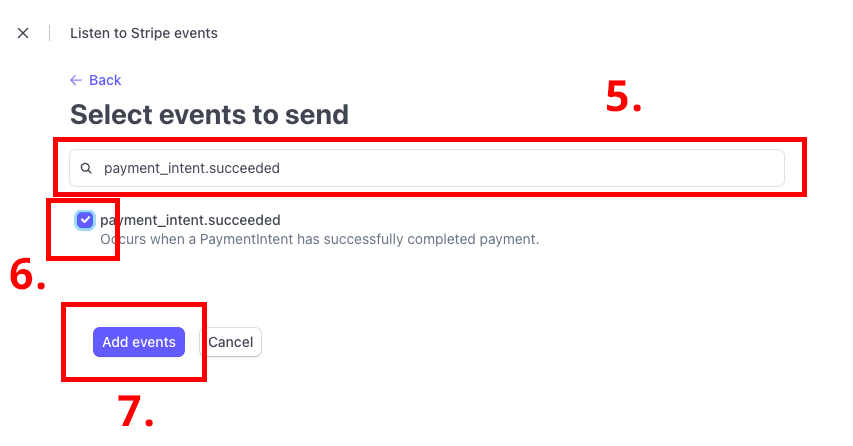The width and height of the screenshot is (853, 446).
Task: Click the divider line beside the close icon
Action: (49, 33)
